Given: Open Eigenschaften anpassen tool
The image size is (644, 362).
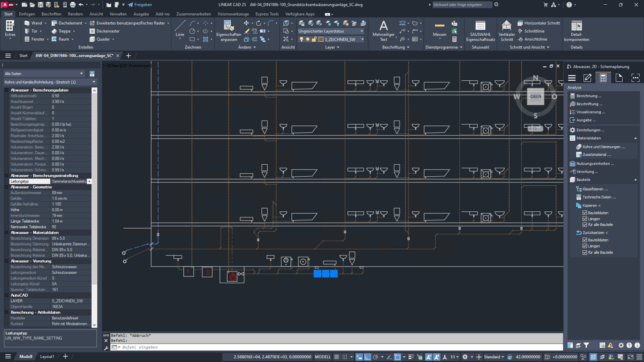Looking at the screenshot, I should pos(229,31).
